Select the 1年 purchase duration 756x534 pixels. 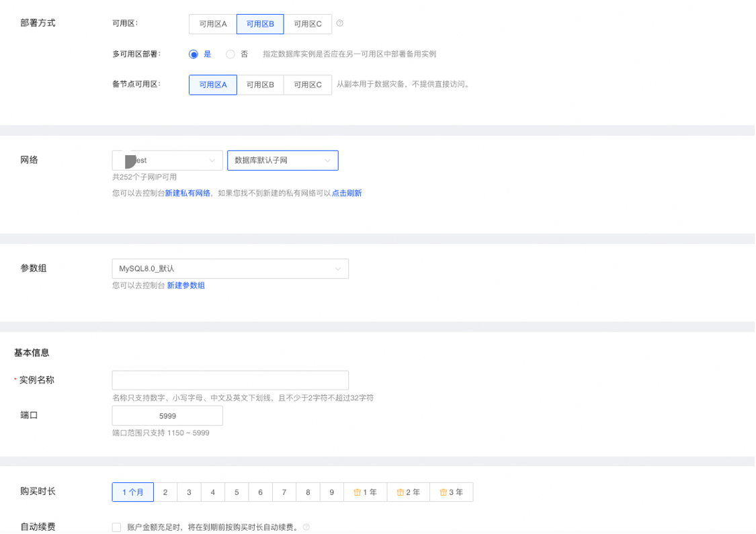tap(366, 492)
